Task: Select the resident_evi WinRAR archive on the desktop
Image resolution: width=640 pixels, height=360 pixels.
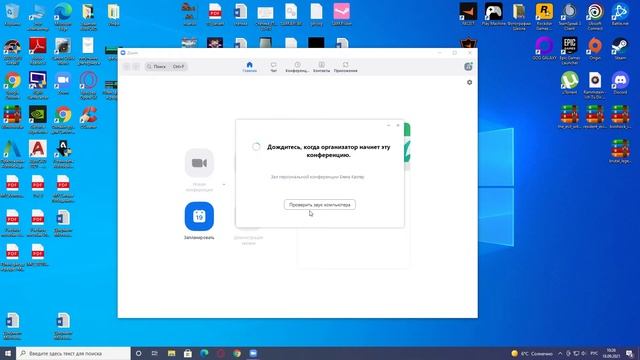Action: tap(595, 117)
